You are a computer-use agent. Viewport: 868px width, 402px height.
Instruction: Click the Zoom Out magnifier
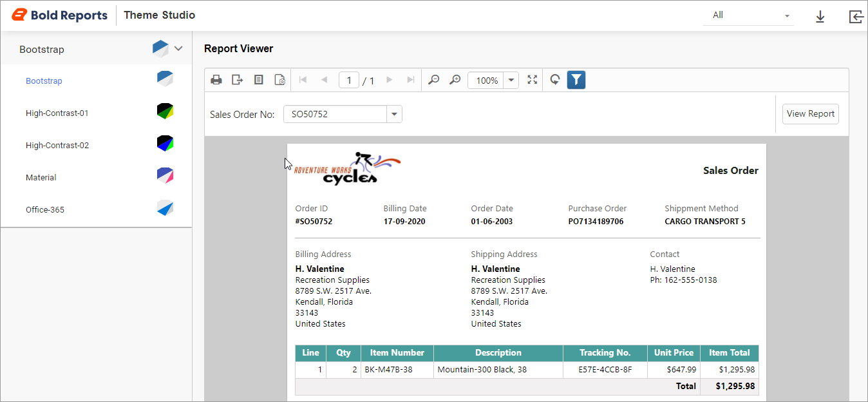pos(434,80)
